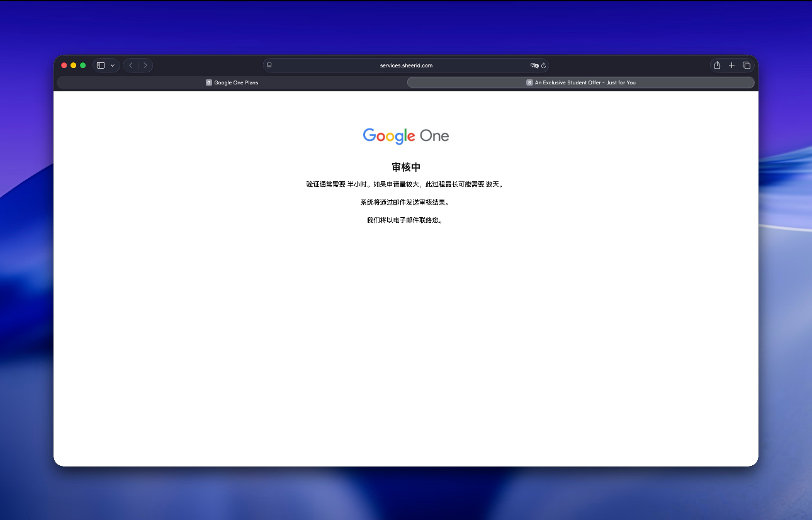The width and height of the screenshot is (812, 520).
Task: Navigate forward using the forward arrow
Action: coord(145,65)
